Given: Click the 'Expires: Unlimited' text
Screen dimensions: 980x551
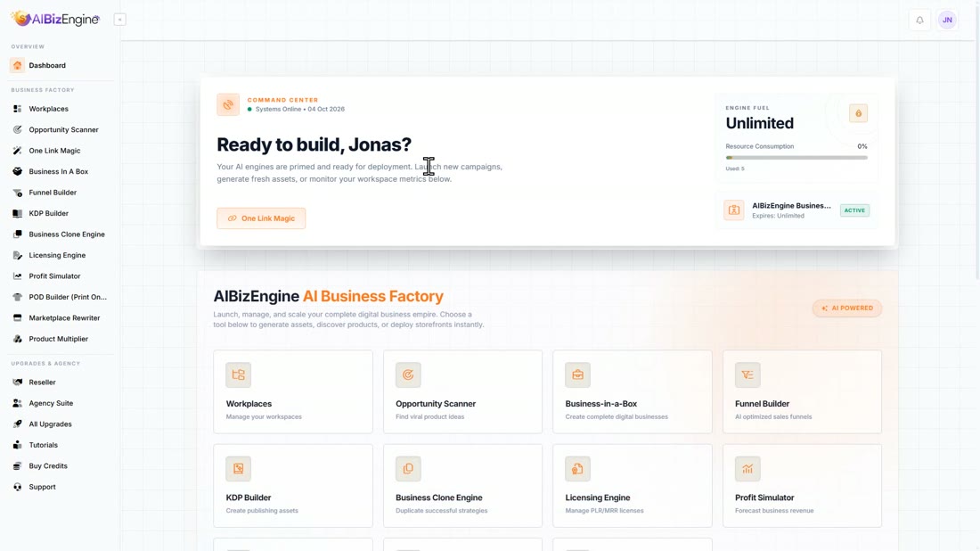Looking at the screenshot, I should [x=778, y=216].
